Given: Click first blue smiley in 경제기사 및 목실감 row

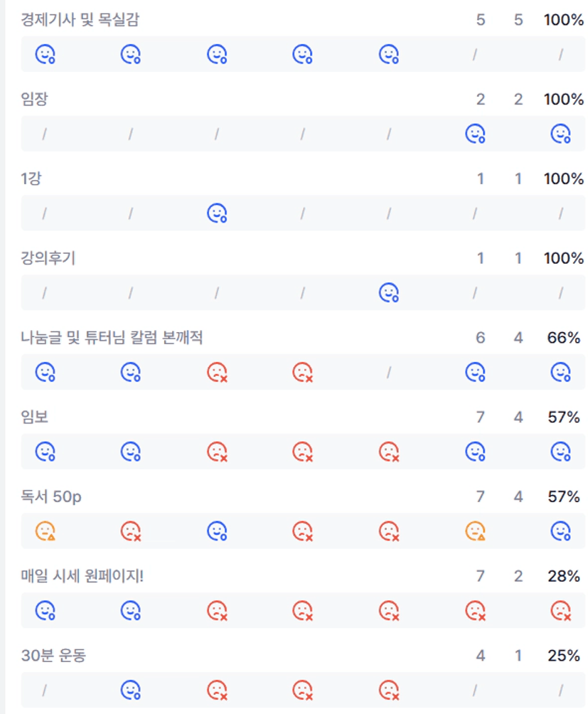Looking at the screenshot, I should pyautogui.click(x=46, y=54).
